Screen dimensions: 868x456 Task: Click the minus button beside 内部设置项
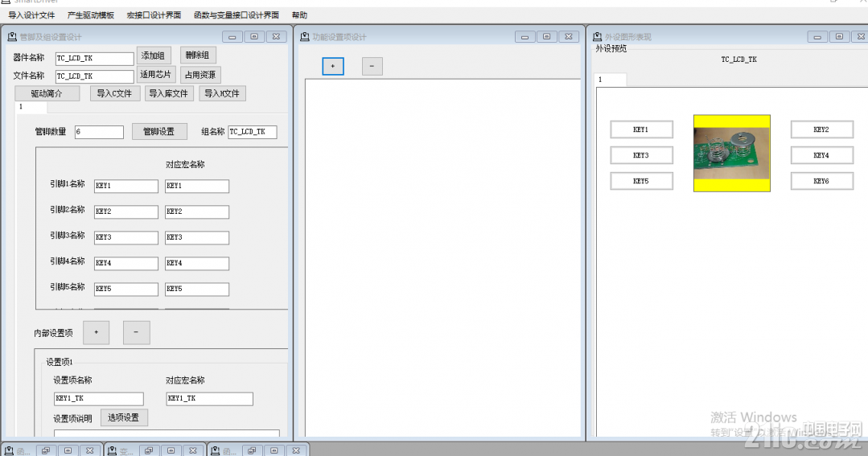pyautogui.click(x=136, y=333)
